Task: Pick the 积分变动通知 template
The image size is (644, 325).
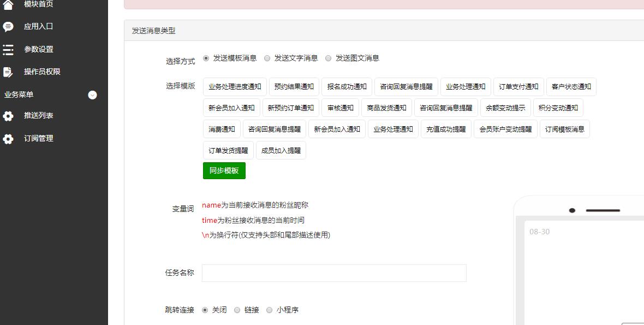Action: [558, 108]
